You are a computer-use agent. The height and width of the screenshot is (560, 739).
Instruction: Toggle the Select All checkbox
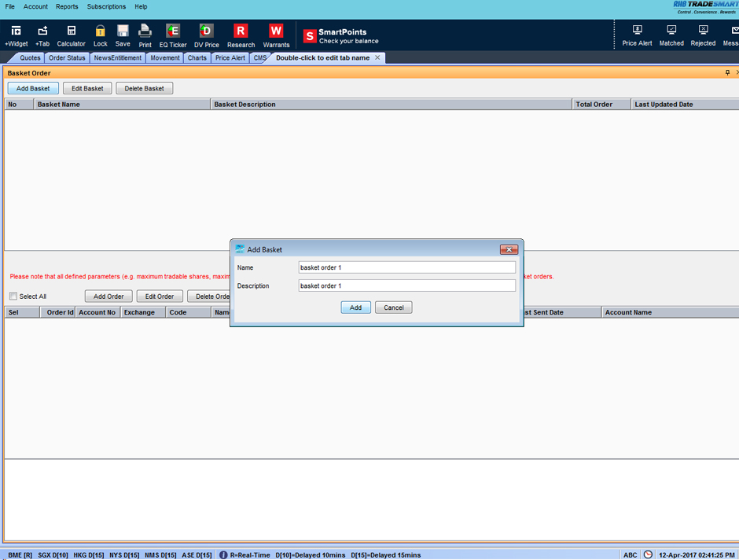(13, 296)
